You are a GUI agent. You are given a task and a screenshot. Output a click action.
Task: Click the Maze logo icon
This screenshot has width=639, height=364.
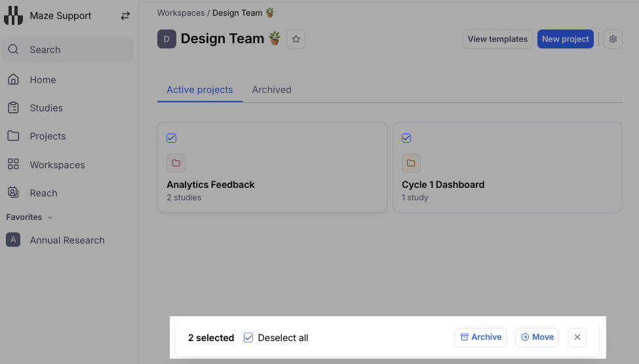[13, 16]
